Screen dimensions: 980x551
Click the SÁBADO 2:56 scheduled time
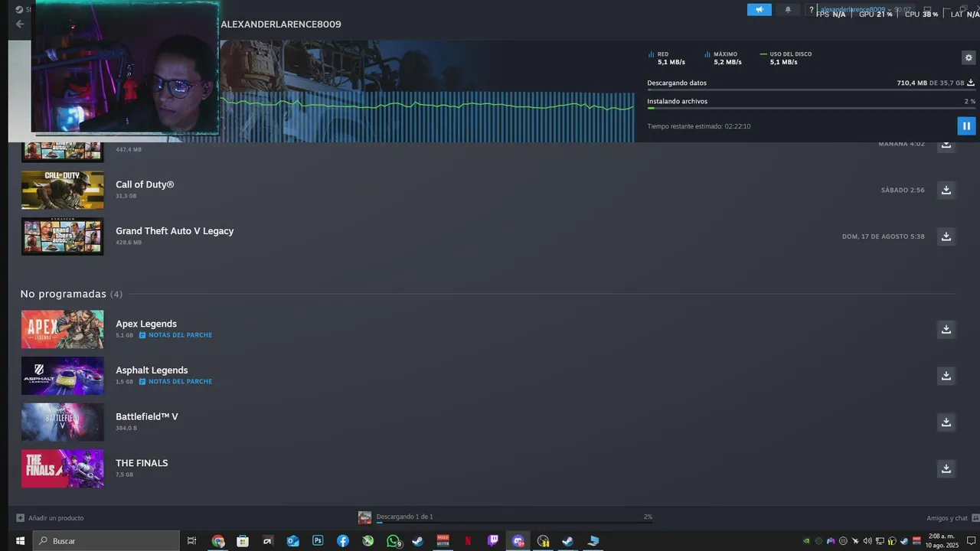coord(903,190)
